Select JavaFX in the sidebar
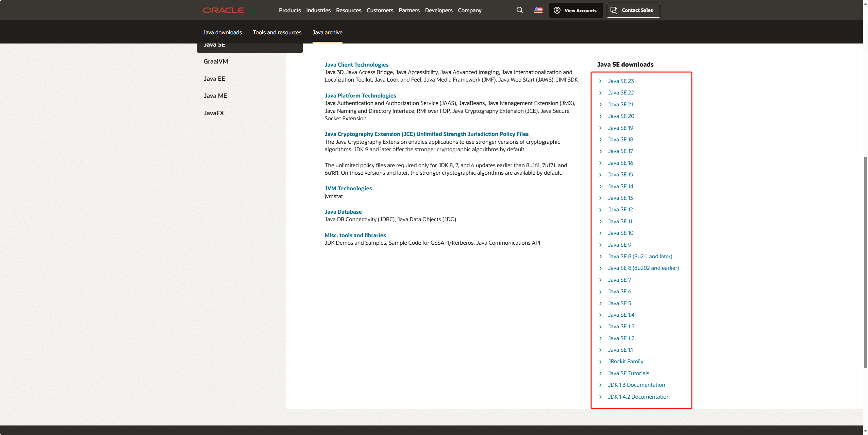868x435 pixels. pyautogui.click(x=214, y=113)
